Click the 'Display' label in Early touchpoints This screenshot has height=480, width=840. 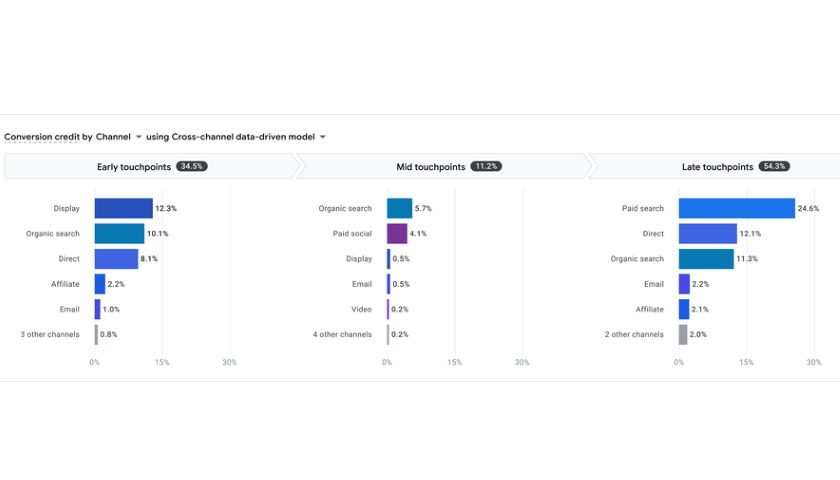click(x=66, y=208)
